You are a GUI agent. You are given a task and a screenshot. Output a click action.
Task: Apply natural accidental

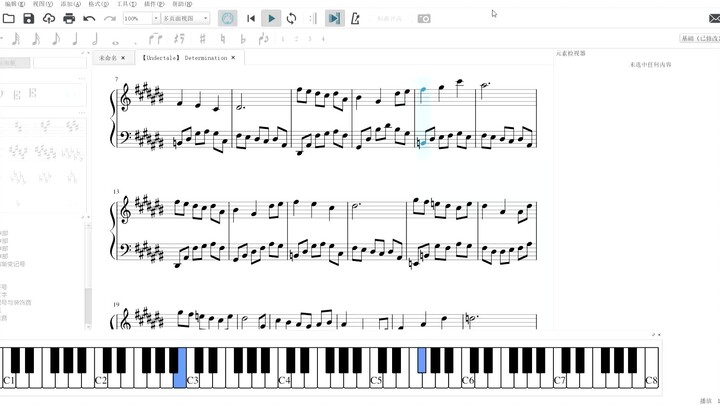(223, 39)
